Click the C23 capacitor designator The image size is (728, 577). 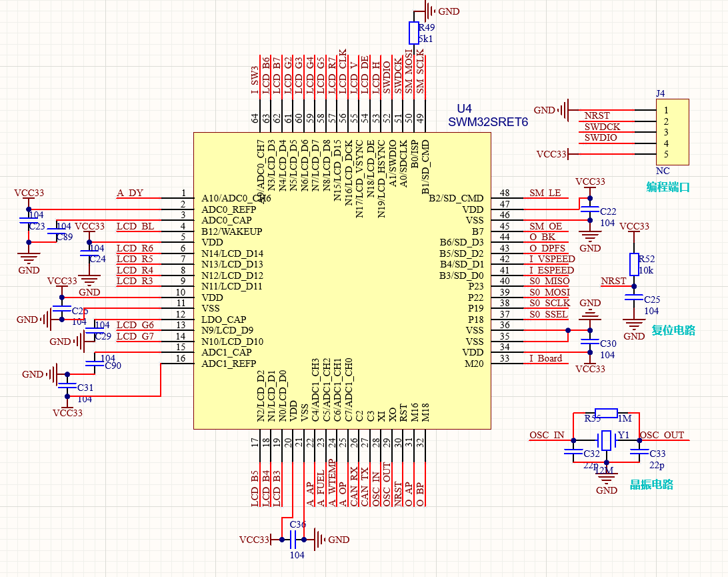click(37, 226)
